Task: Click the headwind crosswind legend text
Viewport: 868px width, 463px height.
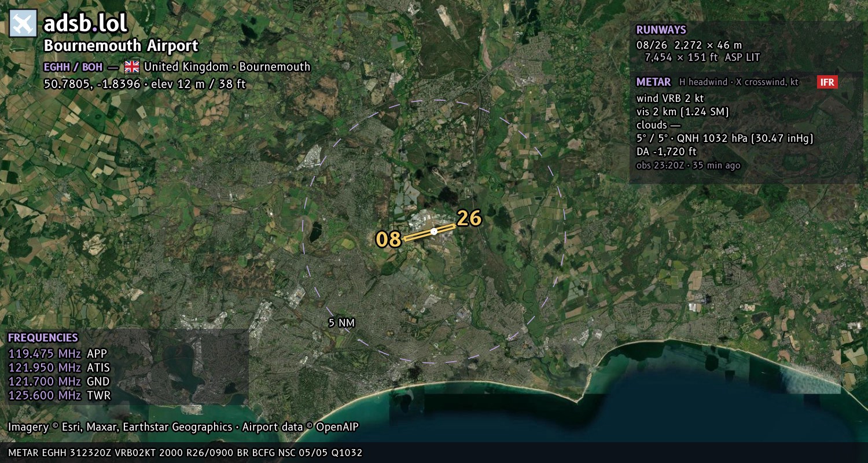Action: coord(739,82)
